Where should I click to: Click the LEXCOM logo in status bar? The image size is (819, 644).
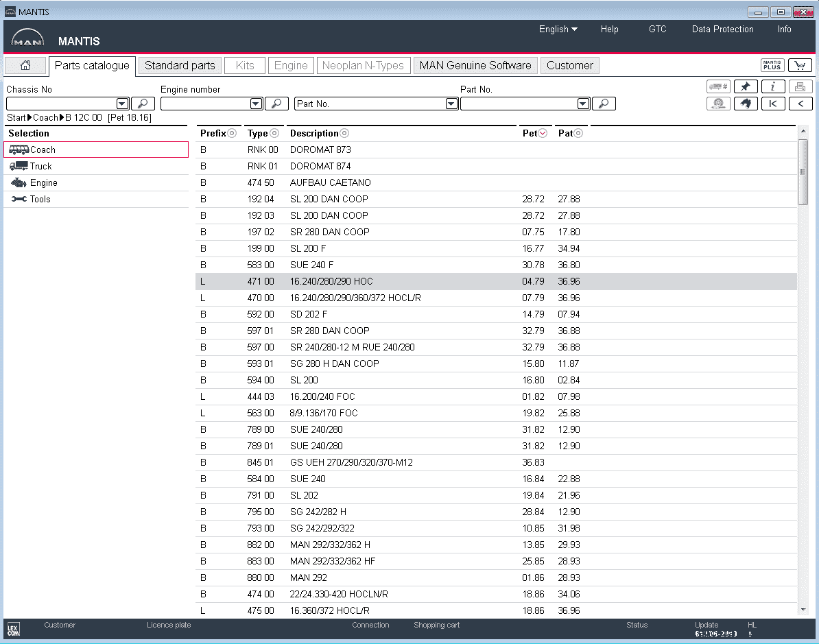(14, 630)
